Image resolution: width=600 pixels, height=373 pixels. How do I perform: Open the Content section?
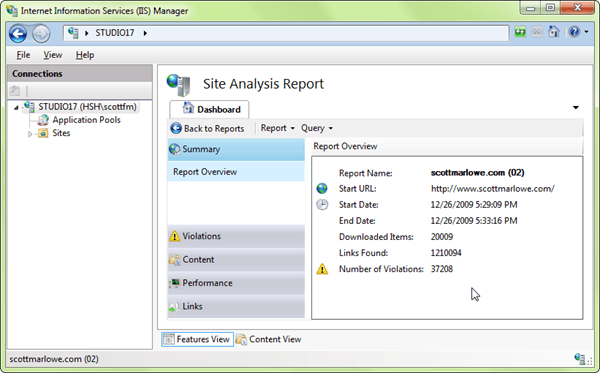(236, 259)
